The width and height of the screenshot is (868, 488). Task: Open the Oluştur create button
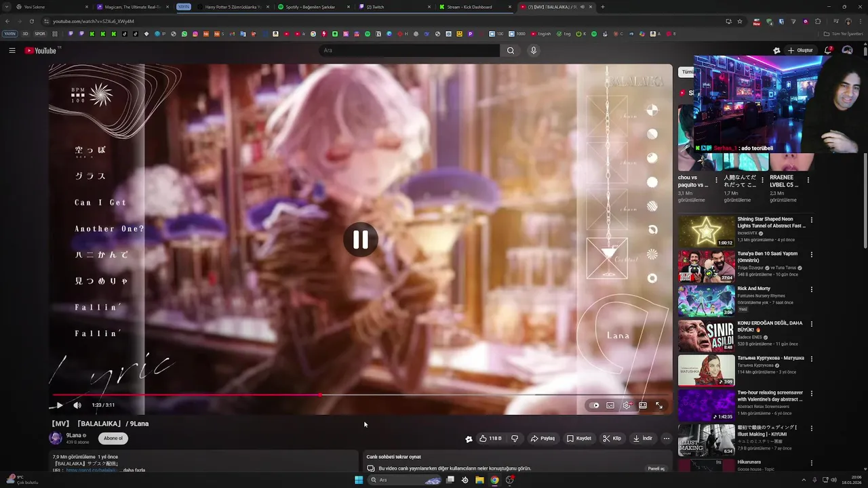pyautogui.click(x=800, y=50)
